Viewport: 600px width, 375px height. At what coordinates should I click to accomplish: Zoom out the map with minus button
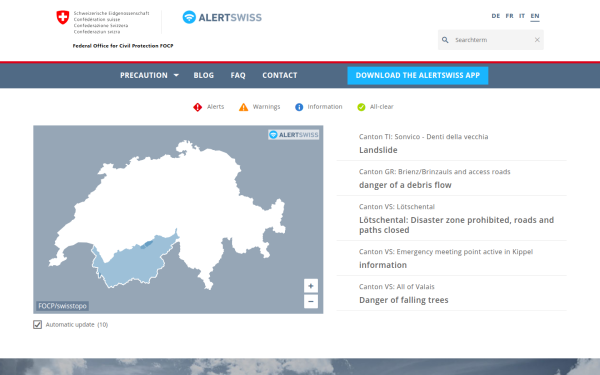click(311, 301)
